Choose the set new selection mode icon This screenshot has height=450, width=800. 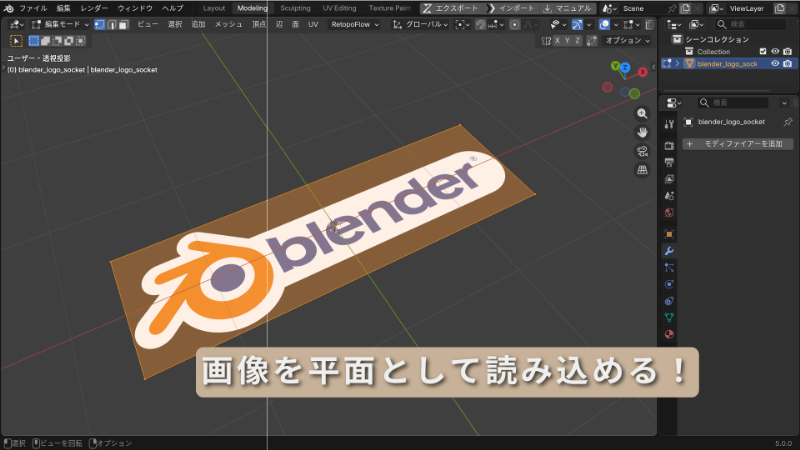pos(34,41)
